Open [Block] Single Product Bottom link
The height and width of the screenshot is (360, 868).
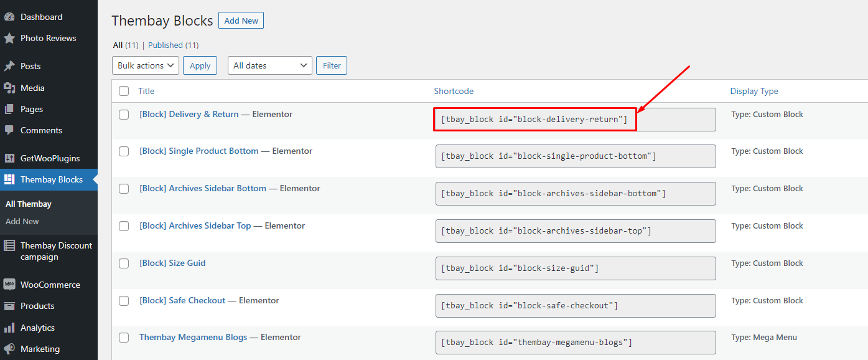tap(199, 151)
